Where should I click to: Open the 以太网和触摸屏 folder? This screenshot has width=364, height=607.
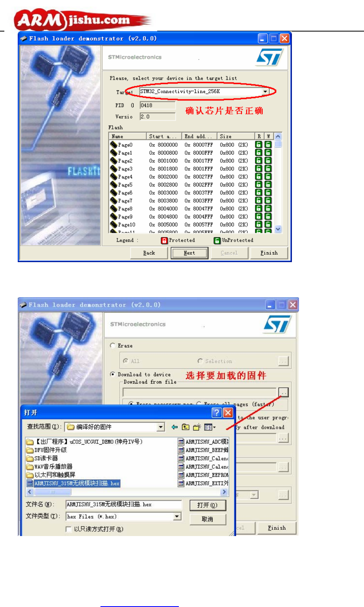pyautogui.click(x=51, y=475)
